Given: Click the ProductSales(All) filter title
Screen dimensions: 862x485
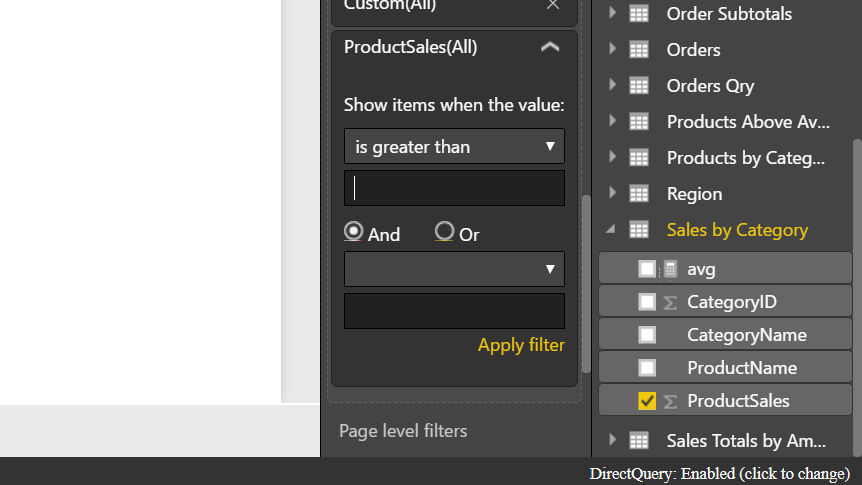Looking at the screenshot, I should point(411,47).
